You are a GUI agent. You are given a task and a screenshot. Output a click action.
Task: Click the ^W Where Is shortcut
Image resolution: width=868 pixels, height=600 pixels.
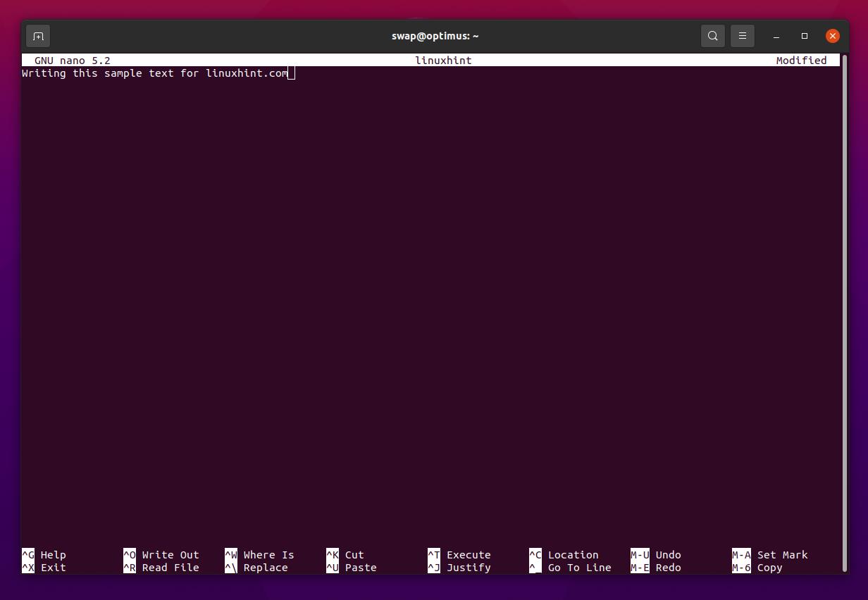[x=259, y=555]
